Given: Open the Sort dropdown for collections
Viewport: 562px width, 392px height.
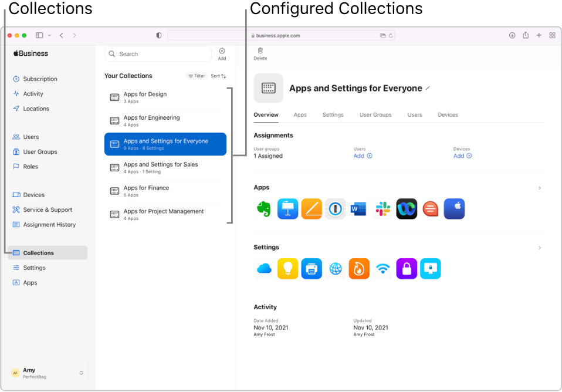Looking at the screenshot, I should tap(218, 76).
